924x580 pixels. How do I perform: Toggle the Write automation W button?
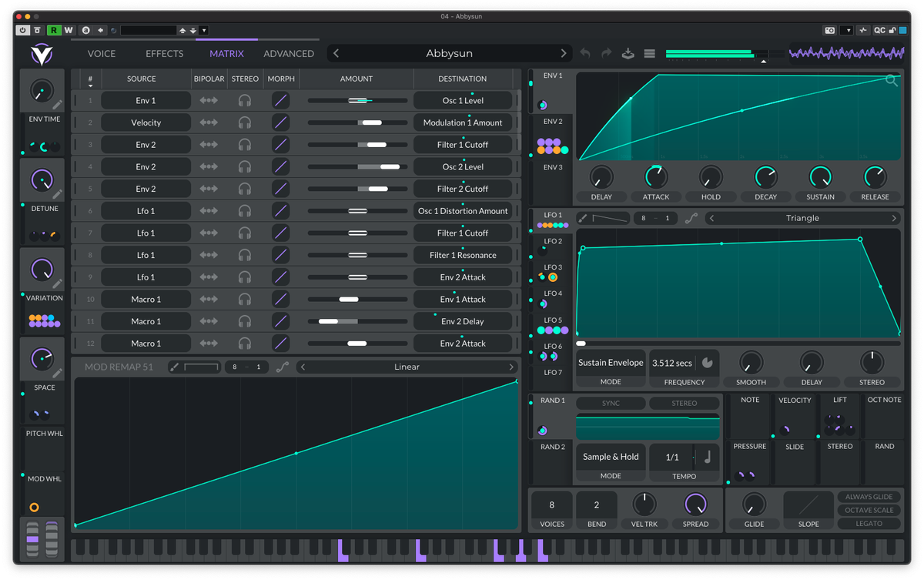(x=68, y=30)
